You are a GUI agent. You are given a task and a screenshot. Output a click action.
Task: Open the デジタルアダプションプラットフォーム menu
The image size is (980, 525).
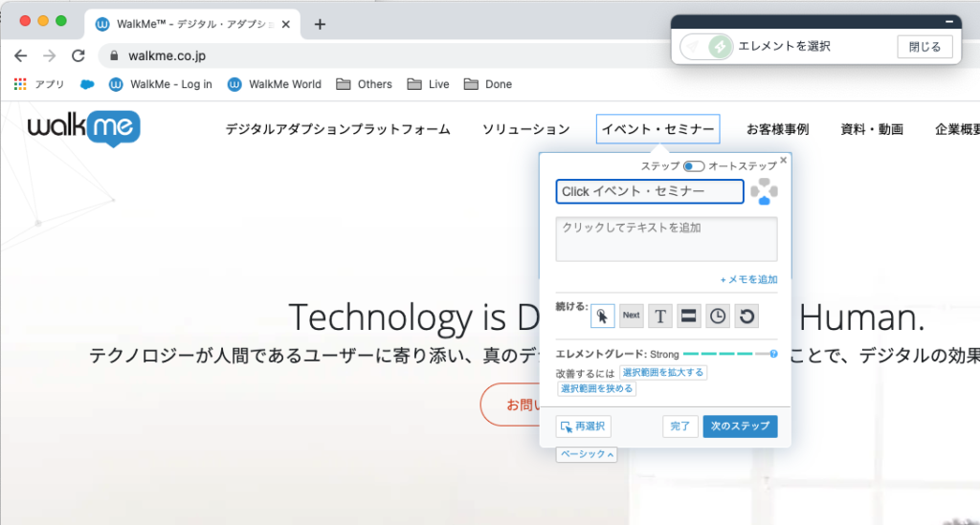[x=338, y=129]
